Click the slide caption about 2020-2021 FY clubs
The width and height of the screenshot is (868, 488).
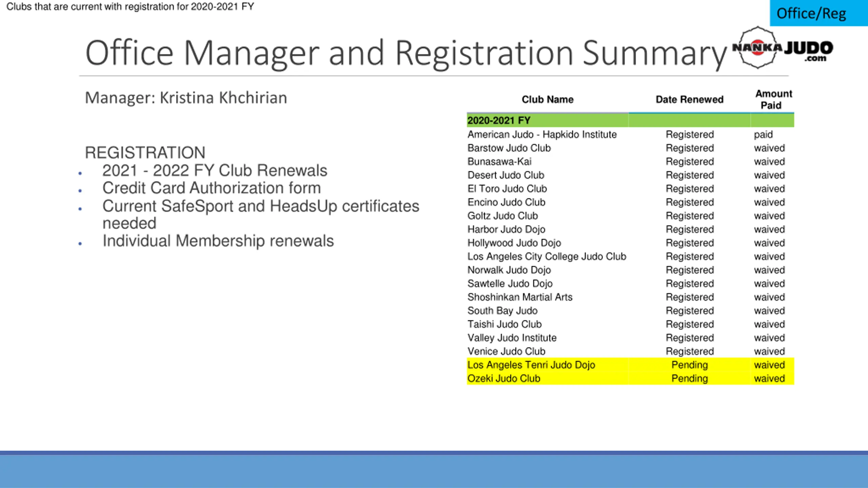pos(130,7)
